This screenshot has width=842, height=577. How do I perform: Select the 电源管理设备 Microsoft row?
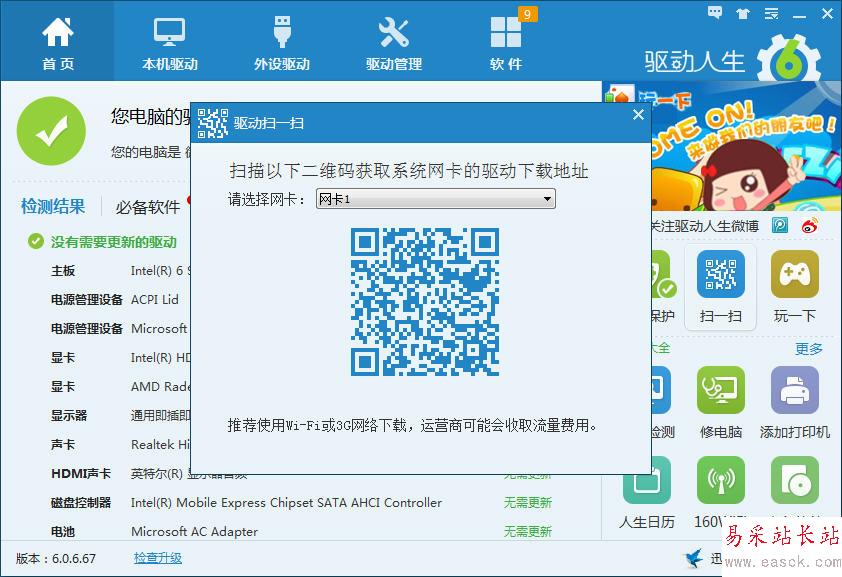[119, 329]
